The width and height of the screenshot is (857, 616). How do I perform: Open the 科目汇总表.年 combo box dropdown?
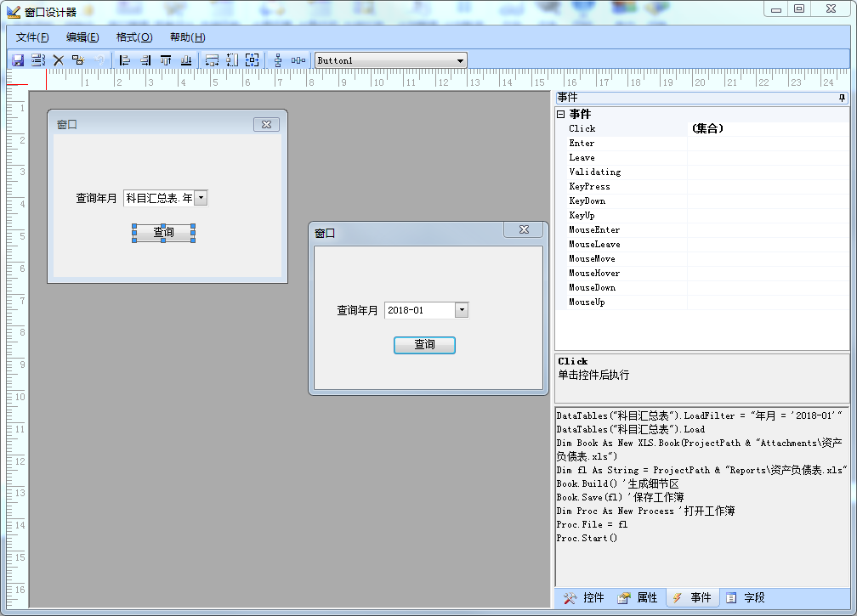201,198
